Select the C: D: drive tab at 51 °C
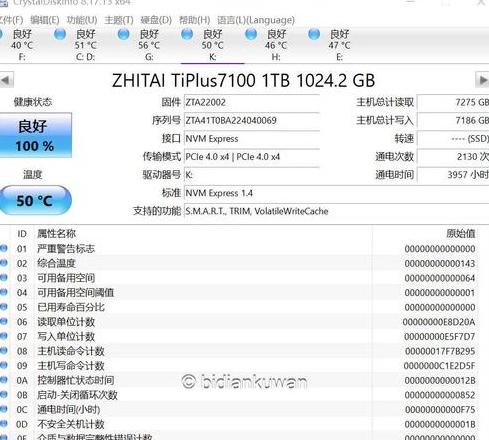This screenshot has height=440, width=489. tap(85, 45)
